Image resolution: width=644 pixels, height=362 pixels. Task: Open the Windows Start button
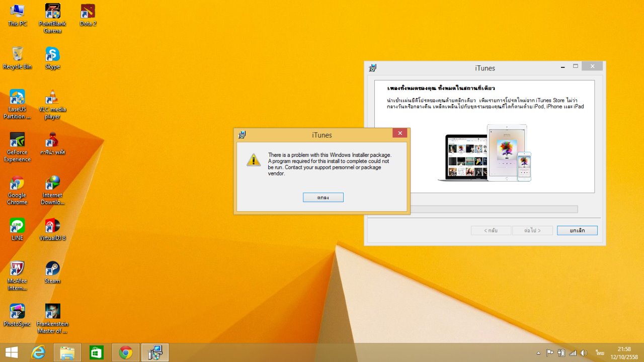coord(12,352)
